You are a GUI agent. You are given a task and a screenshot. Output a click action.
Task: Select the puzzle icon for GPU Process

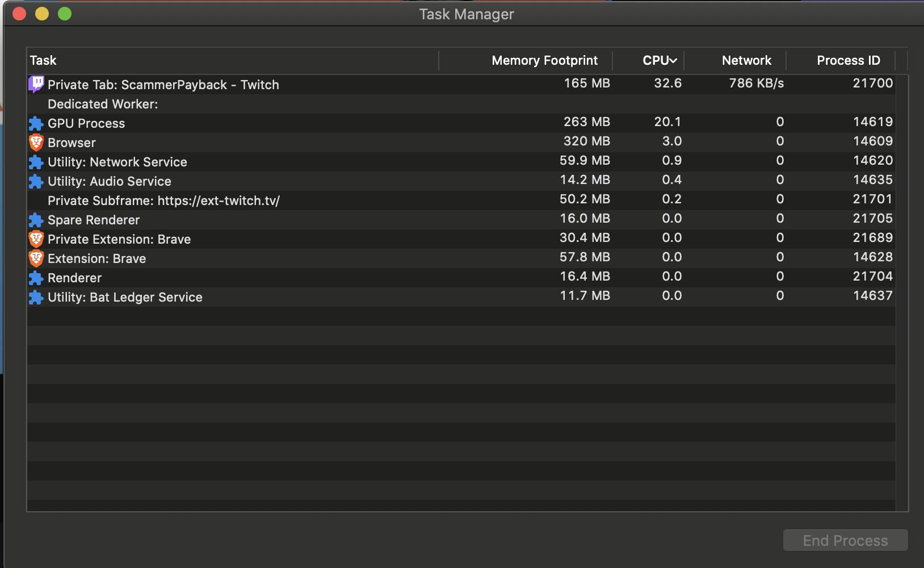pyautogui.click(x=36, y=123)
